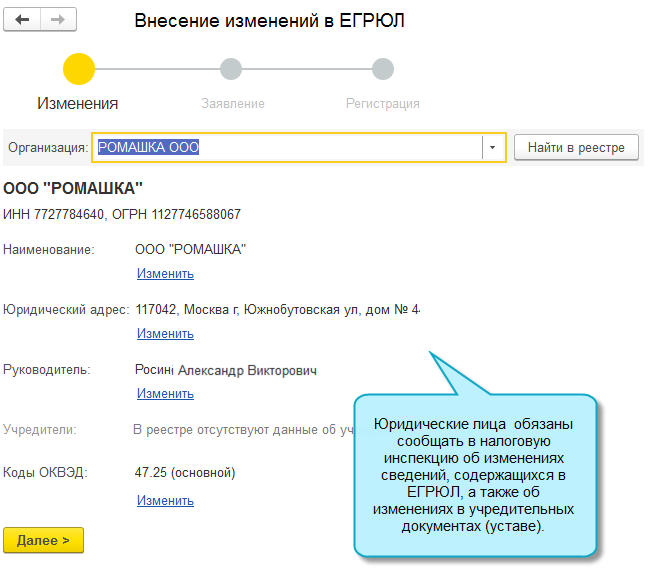Click the Организация: field label
Image resolution: width=651 pixels, height=575 pixels.
point(48,147)
